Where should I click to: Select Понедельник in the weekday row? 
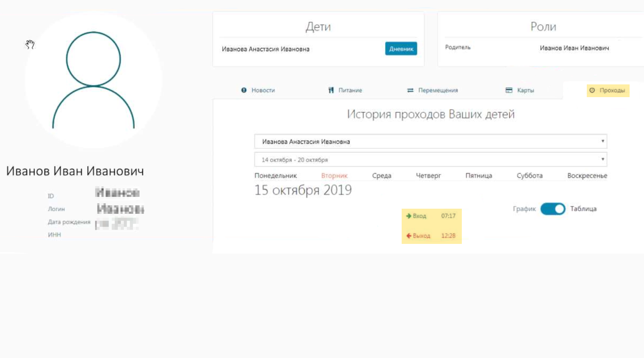click(x=275, y=176)
